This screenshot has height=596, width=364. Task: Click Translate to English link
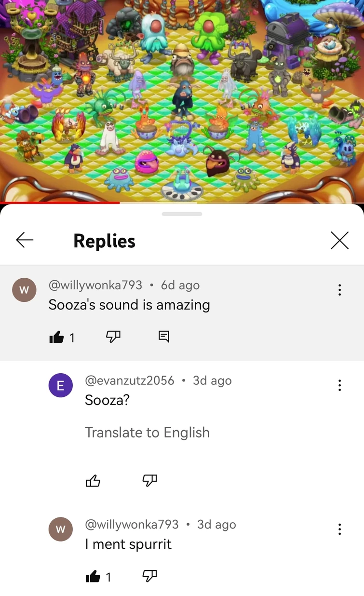pyautogui.click(x=147, y=433)
